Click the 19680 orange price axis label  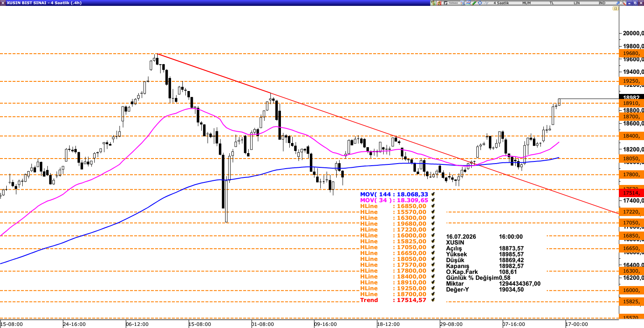[631, 53]
